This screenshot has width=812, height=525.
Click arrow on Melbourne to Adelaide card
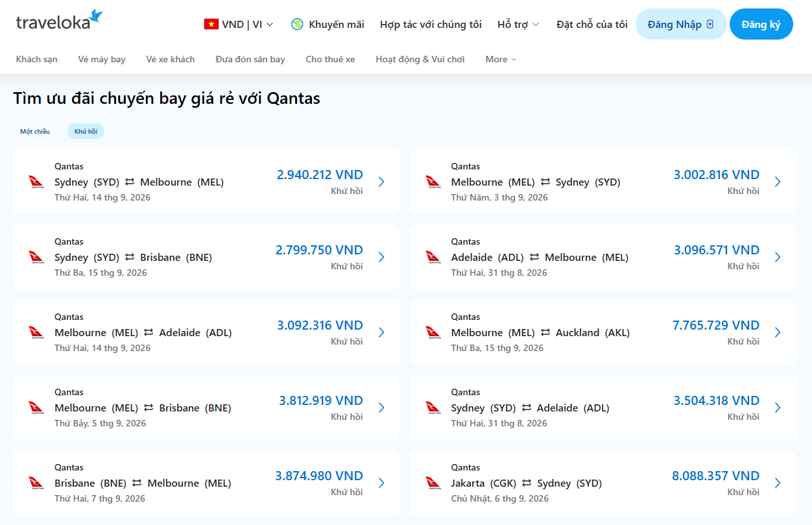coord(381,332)
